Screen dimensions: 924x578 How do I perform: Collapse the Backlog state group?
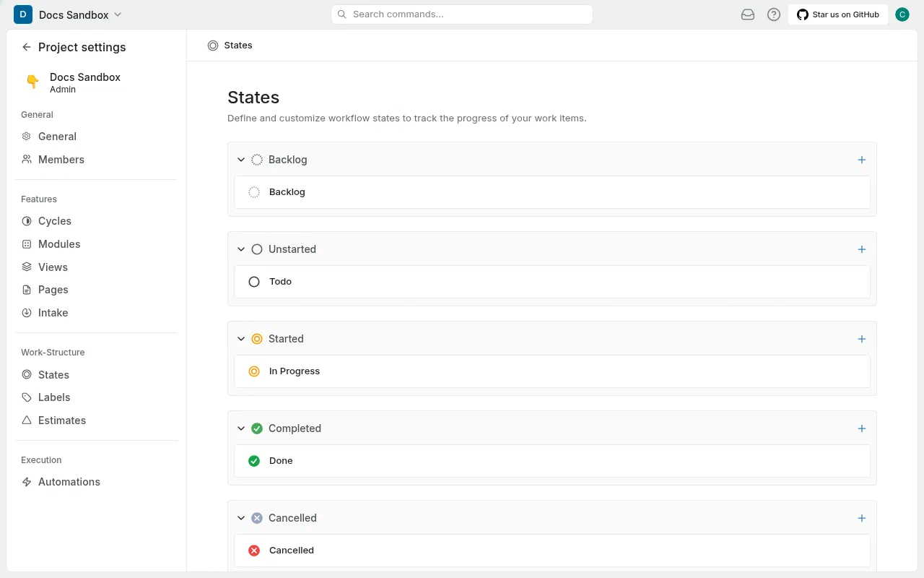pos(241,160)
